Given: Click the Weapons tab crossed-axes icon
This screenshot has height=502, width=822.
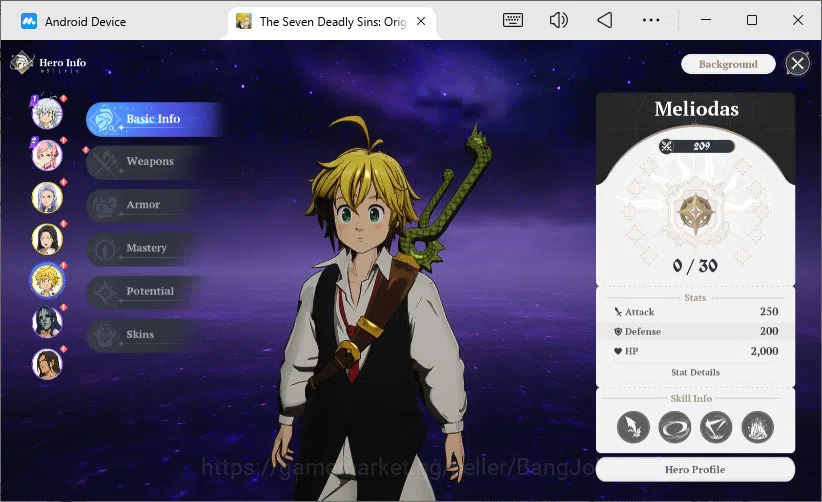Looking at the screenshot, I should (x=104, y=162).
